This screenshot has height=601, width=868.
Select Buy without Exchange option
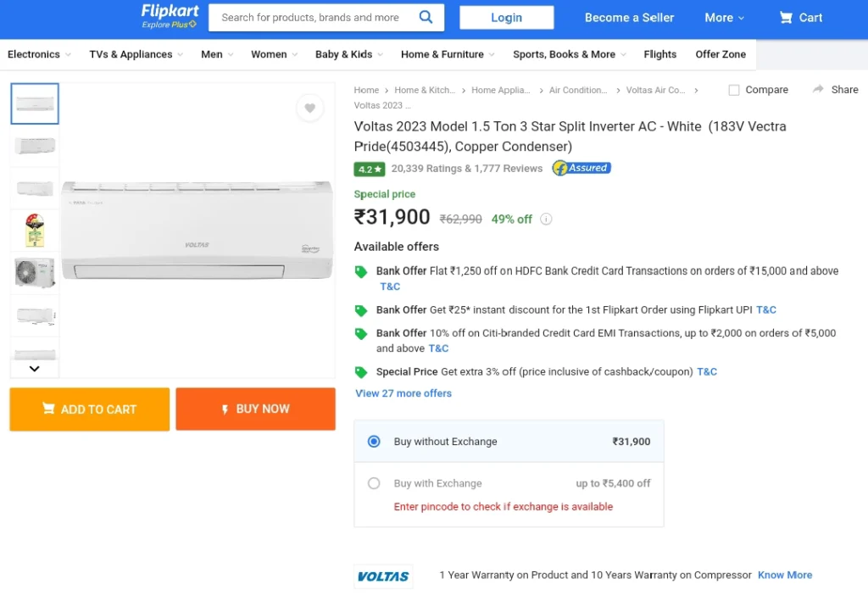click(374, 442)
